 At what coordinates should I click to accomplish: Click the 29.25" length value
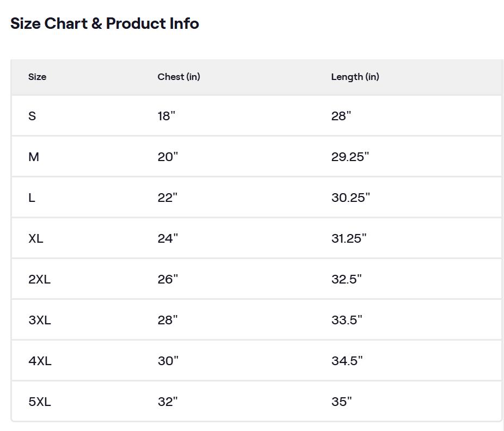(350, 157)
